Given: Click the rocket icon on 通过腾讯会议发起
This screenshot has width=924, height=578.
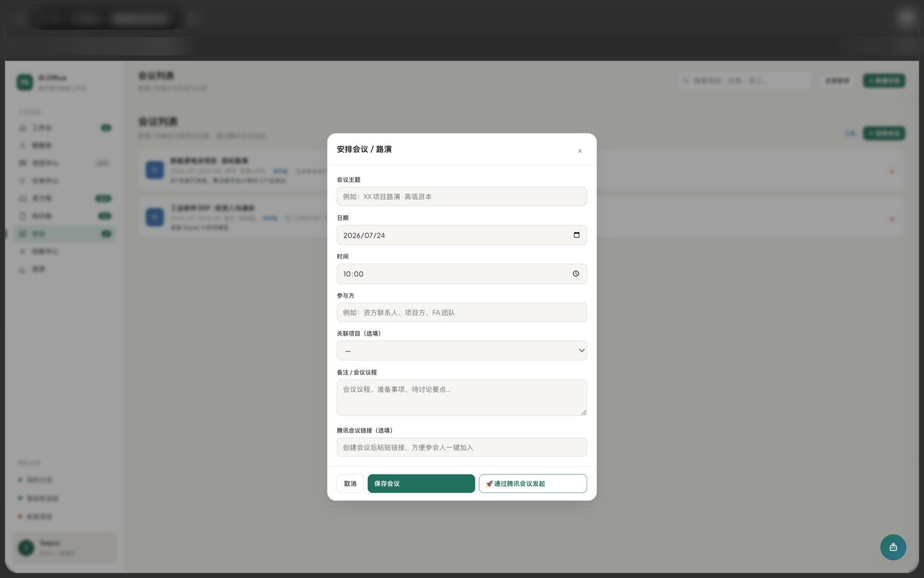Looking at the screenshot, I should coord(489,484).
